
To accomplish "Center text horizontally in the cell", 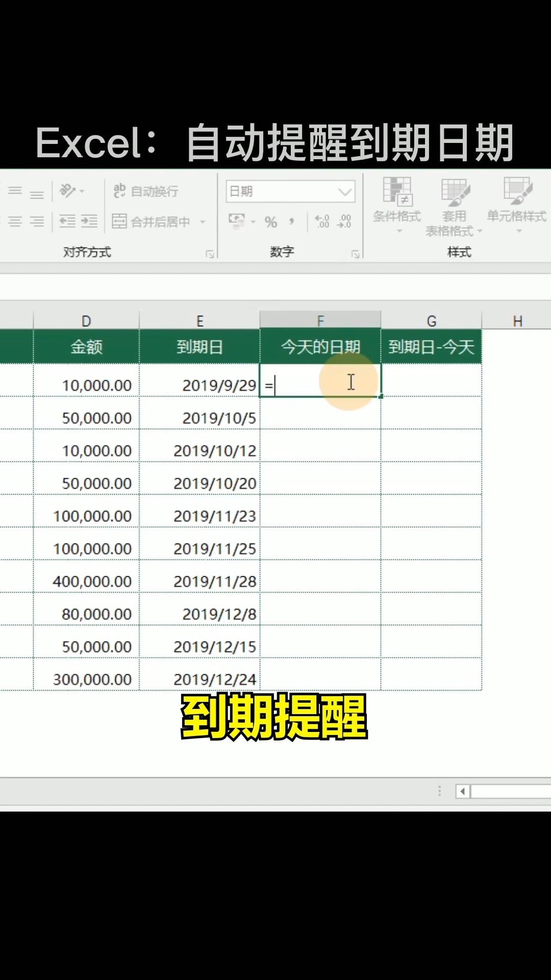I will click(15, 222).
